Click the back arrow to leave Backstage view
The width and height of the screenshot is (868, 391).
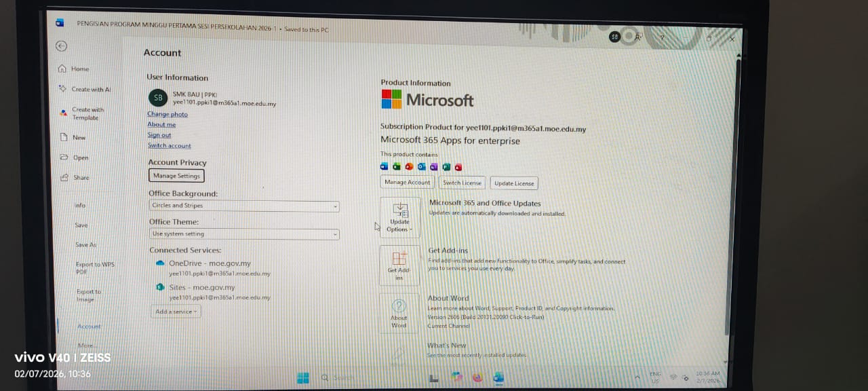(x=61, y=46)
